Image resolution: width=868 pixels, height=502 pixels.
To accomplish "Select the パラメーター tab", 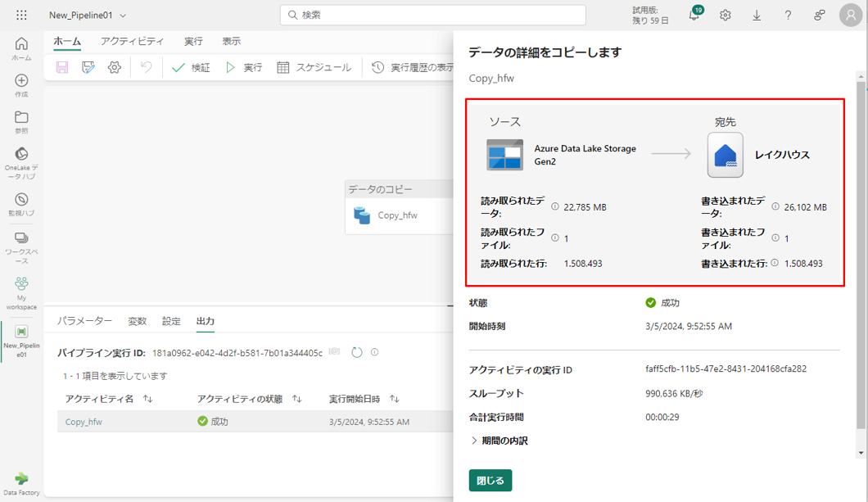I will click(84, 321).
